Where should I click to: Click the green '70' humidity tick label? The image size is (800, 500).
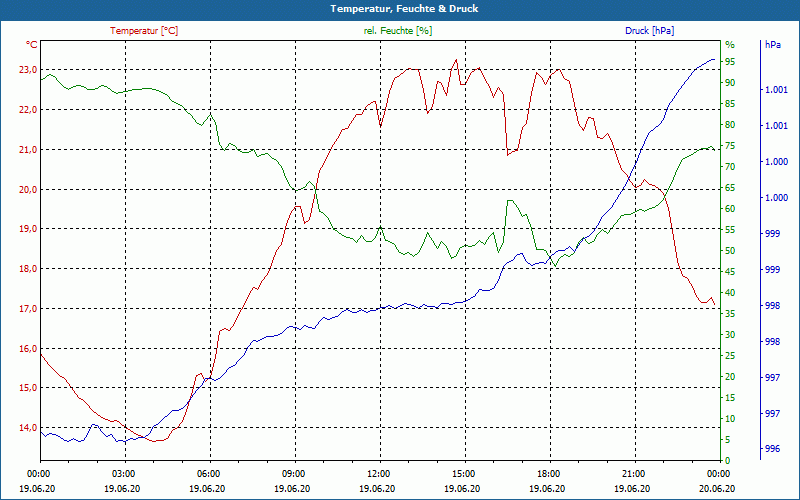[x=730, y=167]
